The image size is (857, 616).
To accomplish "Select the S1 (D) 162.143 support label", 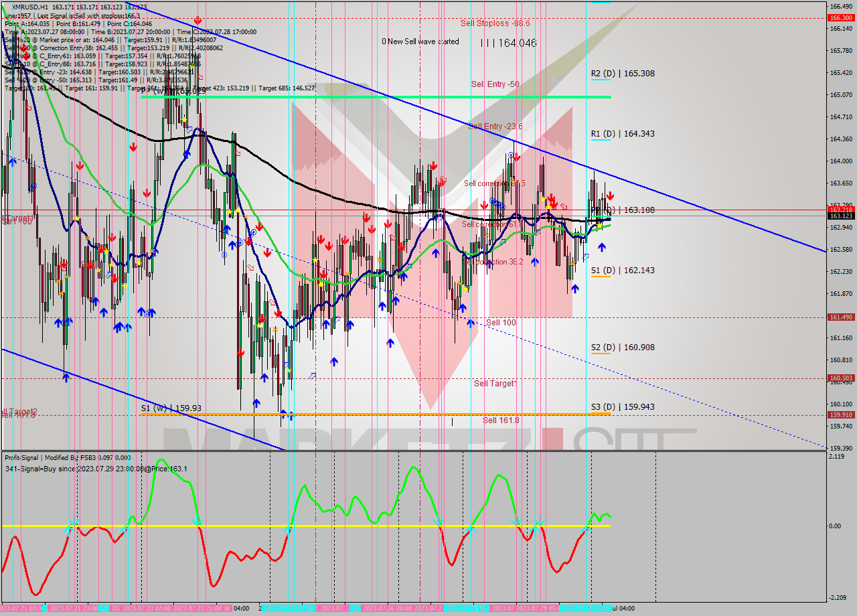I will pos(622,271).
